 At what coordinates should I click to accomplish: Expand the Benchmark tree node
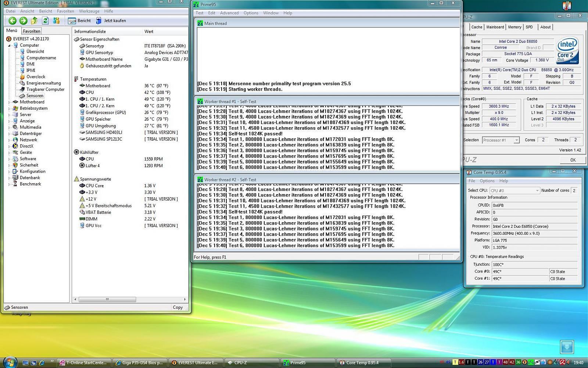[x=9, y=184]
